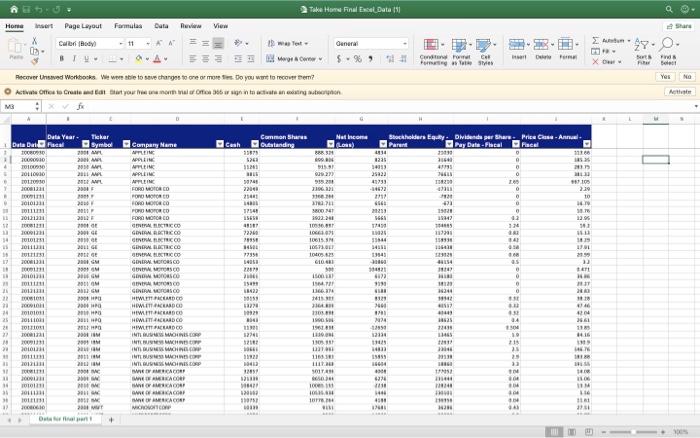This screenshot has height=438, width=700.
Task: Select bottom vertical align icon
Action: (x=218, y=43)
